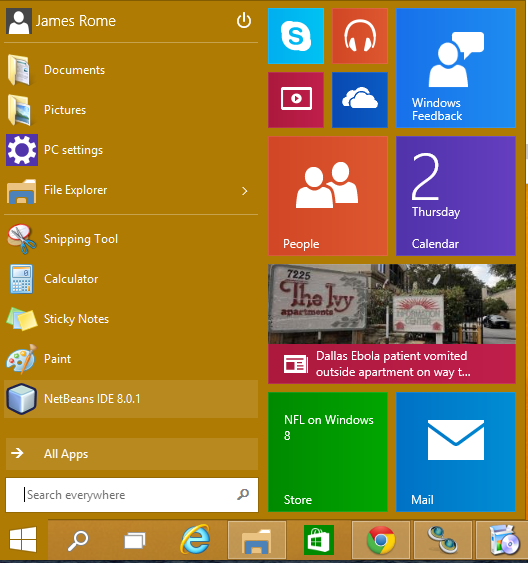This screenshot has height=563, width=528.
Task: Open the Video tile
Action: (x=296, y=100)
